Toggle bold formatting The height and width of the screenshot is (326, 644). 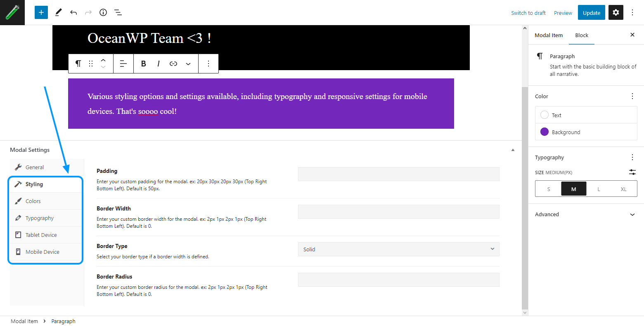pyautogui.click(x=144, y=64)
